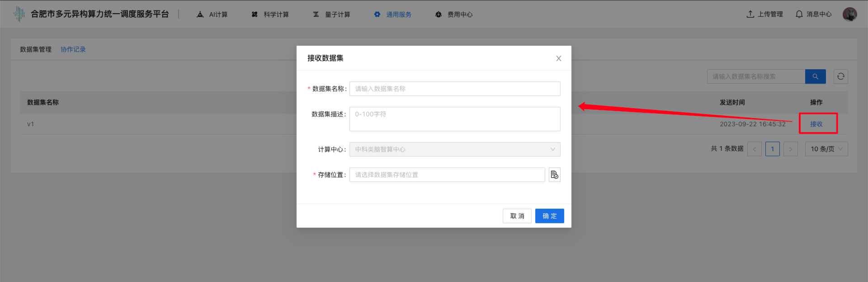Click the 取消 cancel button
This screenshot has height=282, width=868.
coord(517,216)
